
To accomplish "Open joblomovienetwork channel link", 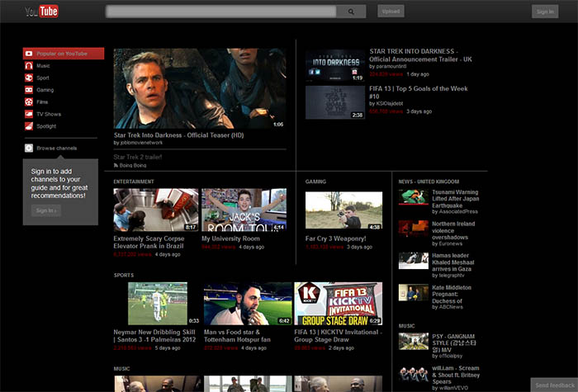I will click(141, 143).
